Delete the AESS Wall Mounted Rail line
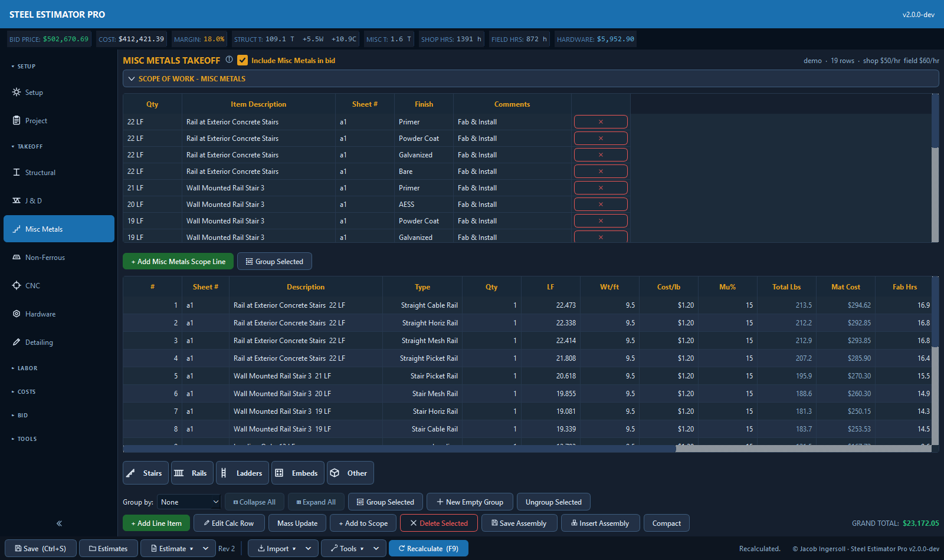This screenshot has width=944, height=560. click(x=601, y=205)
